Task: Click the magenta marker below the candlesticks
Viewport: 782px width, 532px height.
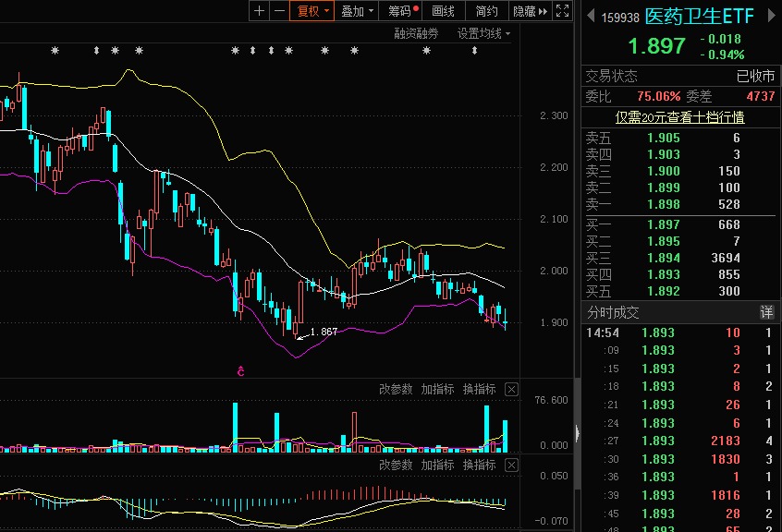Action: 241,370
